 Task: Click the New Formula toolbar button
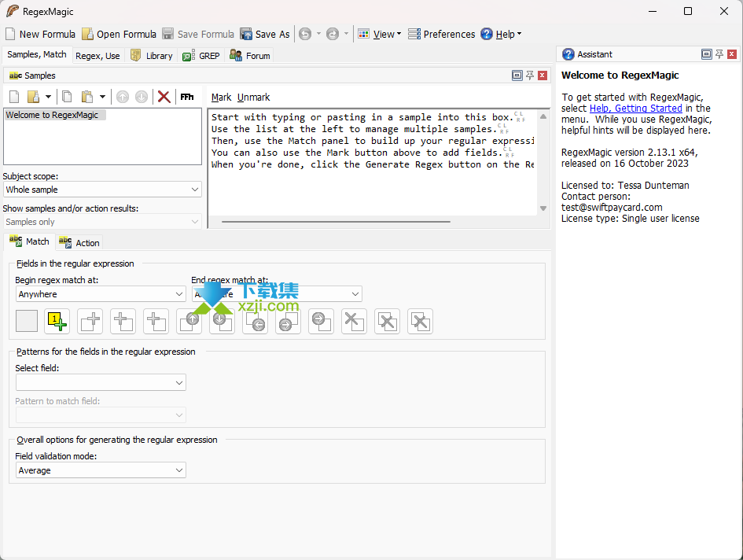(x=40, y=34)
